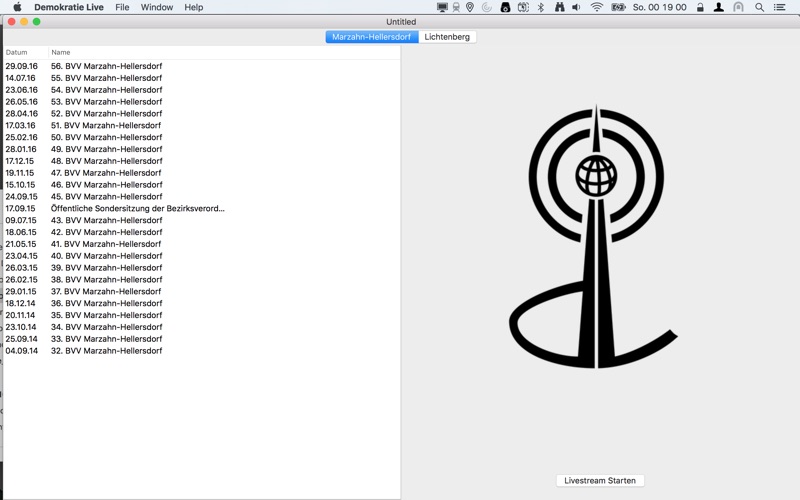
Task: Click the padlock menu bar icon
Action: (701, 7)
